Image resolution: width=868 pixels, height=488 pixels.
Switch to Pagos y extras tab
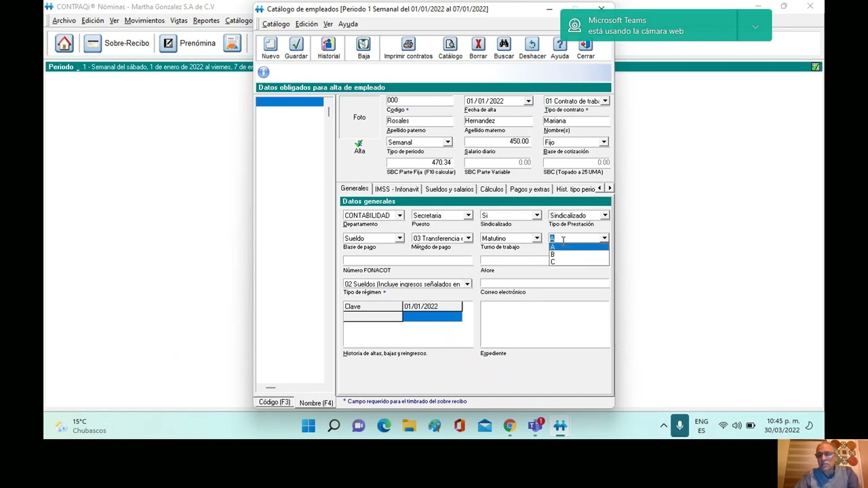tap(530, 189)
